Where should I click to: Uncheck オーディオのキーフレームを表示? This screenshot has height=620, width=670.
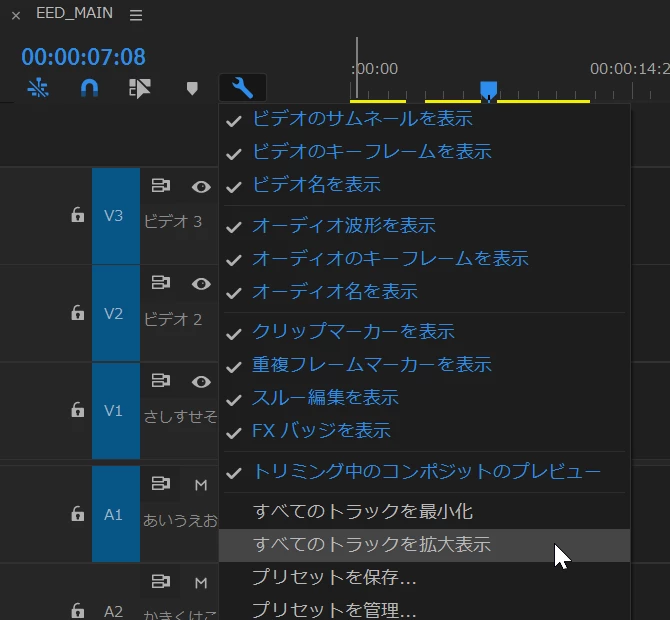point(424,259)
